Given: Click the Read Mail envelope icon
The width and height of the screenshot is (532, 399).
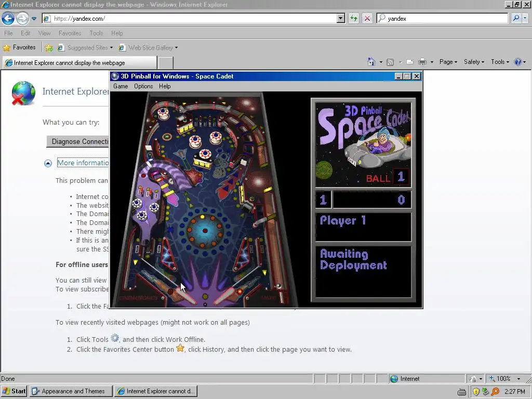Looking at the screenshot, I should pyautogui.click(x=410, y=62).
